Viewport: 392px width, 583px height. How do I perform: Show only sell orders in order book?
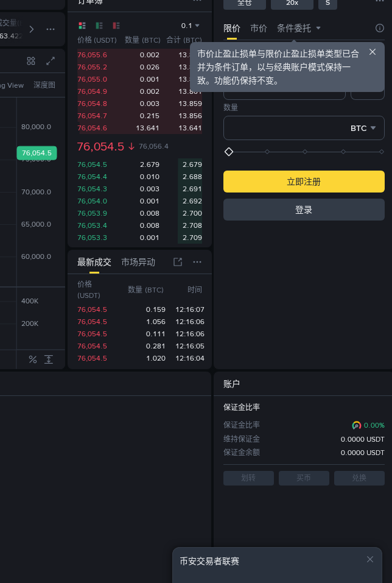pos(116,26)
